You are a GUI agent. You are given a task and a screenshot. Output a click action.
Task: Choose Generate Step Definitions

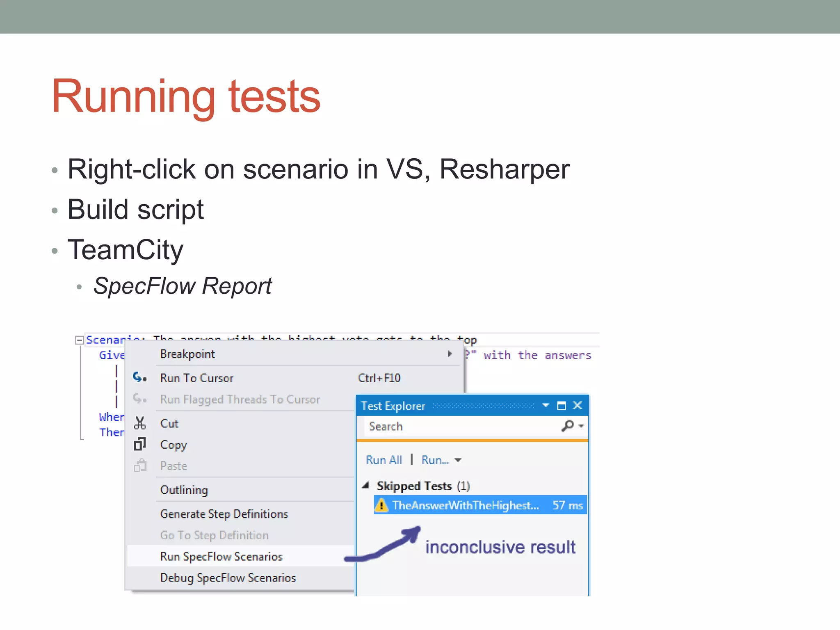(x=224, y=514)
